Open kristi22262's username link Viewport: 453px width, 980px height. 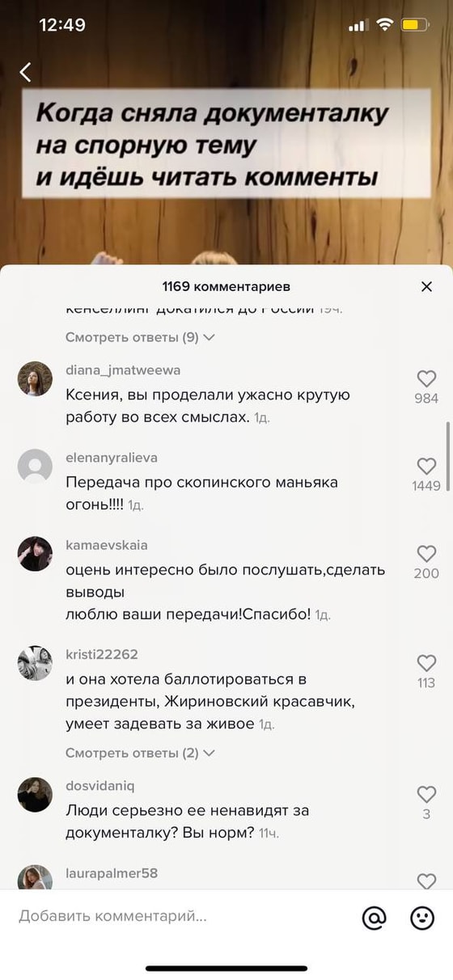coord(102,654)
